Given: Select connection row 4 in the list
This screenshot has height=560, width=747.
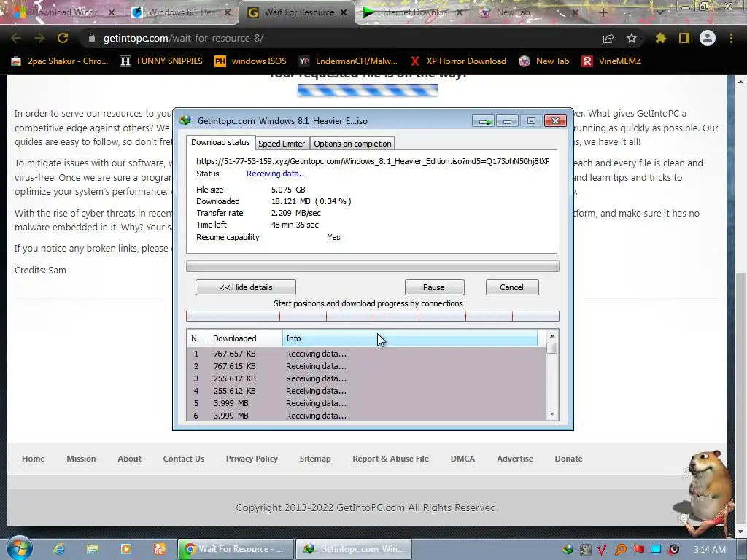Looking at the screenshot, I should 366,391.
